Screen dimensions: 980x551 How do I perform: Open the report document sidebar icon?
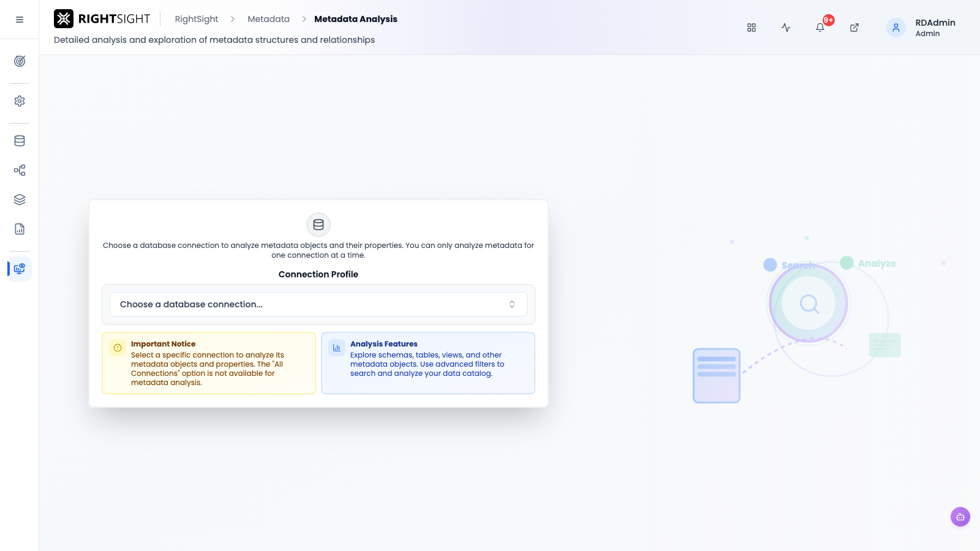(20, 229)
